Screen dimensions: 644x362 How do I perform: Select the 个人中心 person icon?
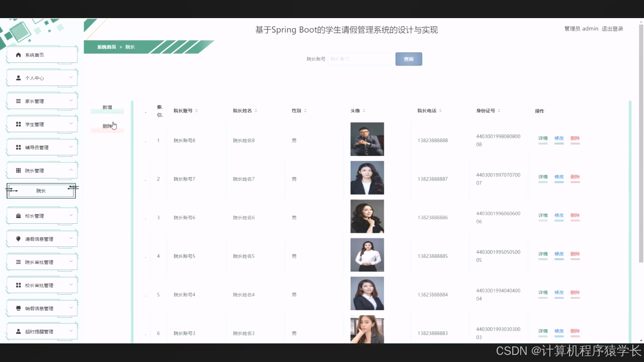pos(19,77)
